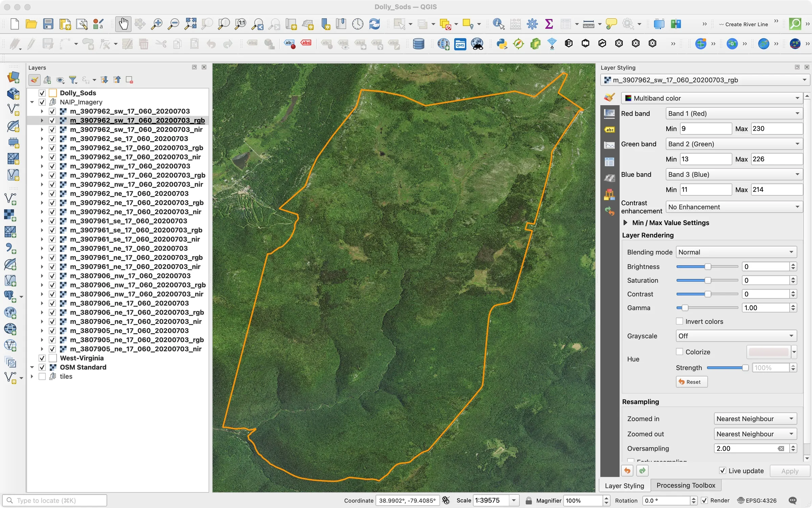
Task: Open the Multiband color renderer dropdown
Action: tap(712, 98)
